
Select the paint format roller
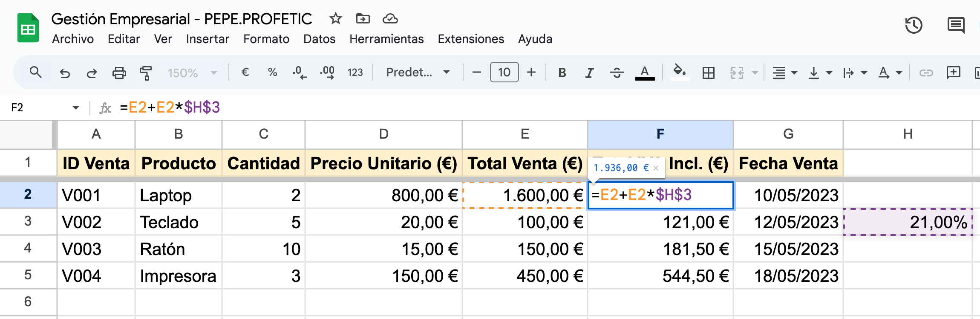click(x=146, y=73)
